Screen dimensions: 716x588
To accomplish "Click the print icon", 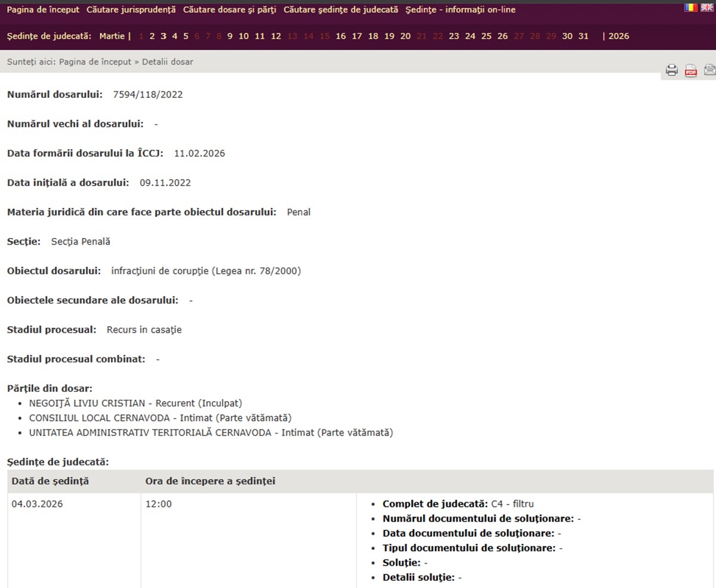I will (672, 70).
